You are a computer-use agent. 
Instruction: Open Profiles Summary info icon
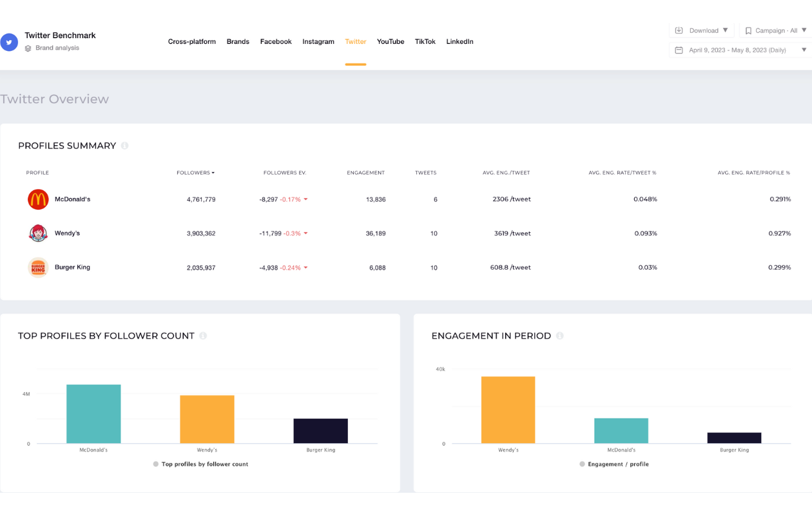(x=125, y=146)
